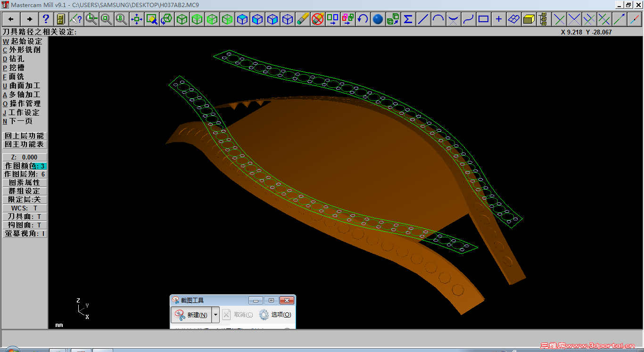This screenshot has height=352, width=644.
Task: Select the rectangle drawing tool
Action: pyautogui.click(x=483, y=19)
